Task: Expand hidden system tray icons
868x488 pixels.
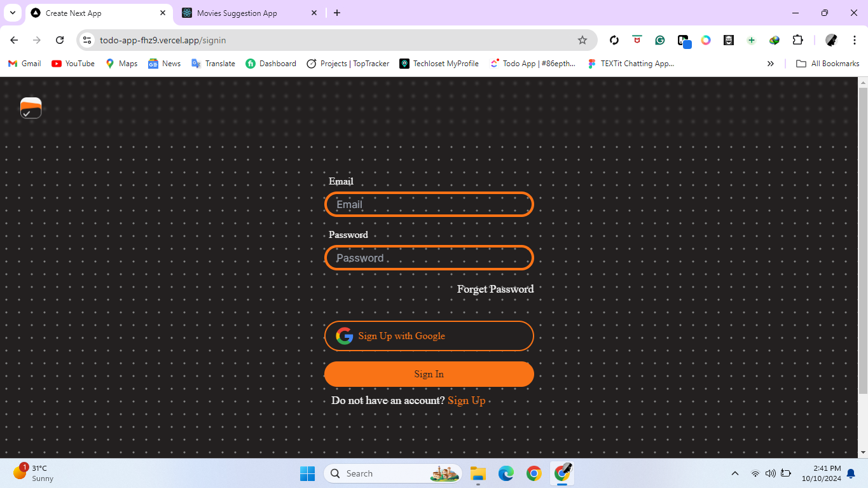Action: (735, 473)
